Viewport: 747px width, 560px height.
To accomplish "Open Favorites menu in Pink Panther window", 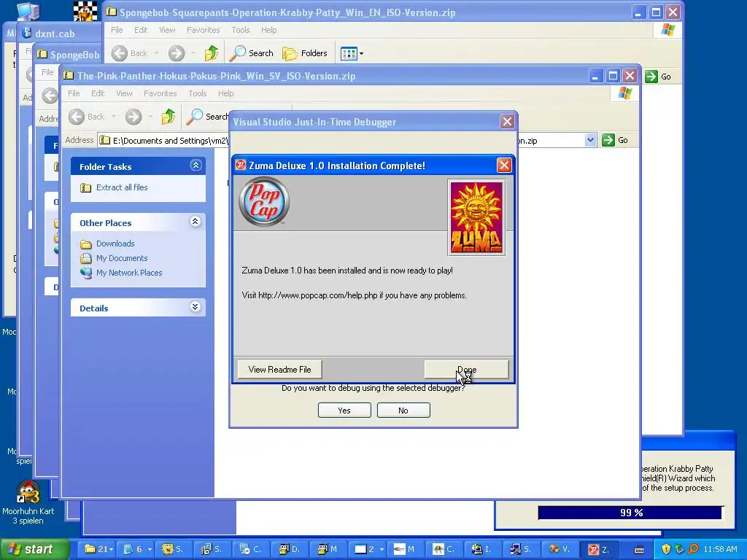I will click(x=160, y=93).
